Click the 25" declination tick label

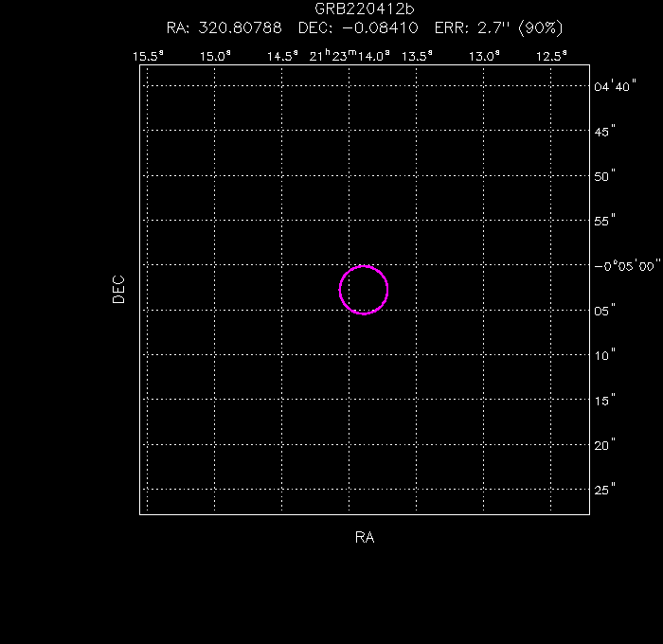point(604,490)
